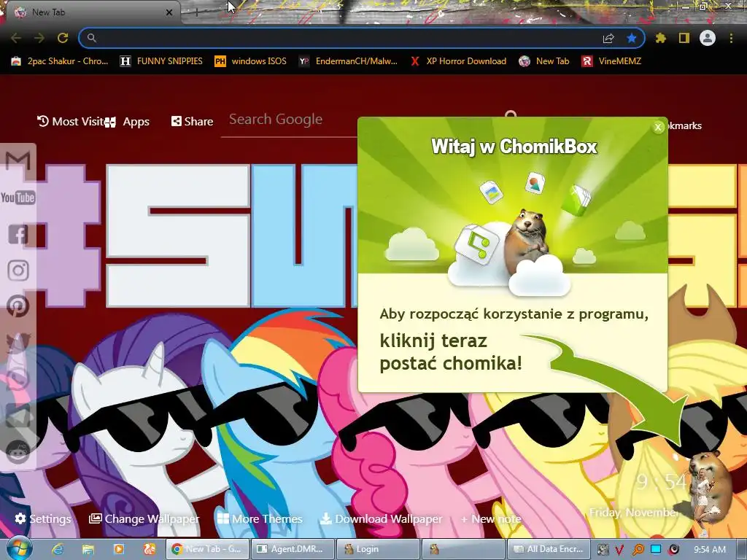Click Change Wallpaper
The height and width of the screenshot is (560, 747).
pyautogui.click(x=144, y=518)
